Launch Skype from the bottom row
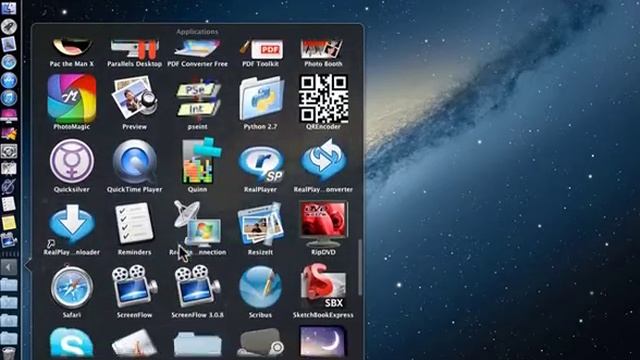Image resolution: width=640 pixels, height=360 pixels. coord(72,343)
